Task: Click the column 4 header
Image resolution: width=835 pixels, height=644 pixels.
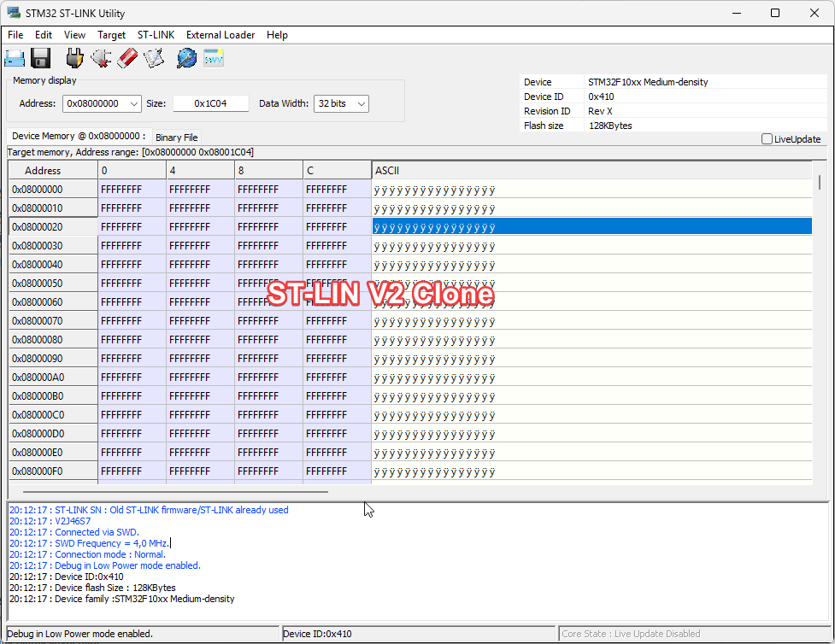Action: [200, 170]
